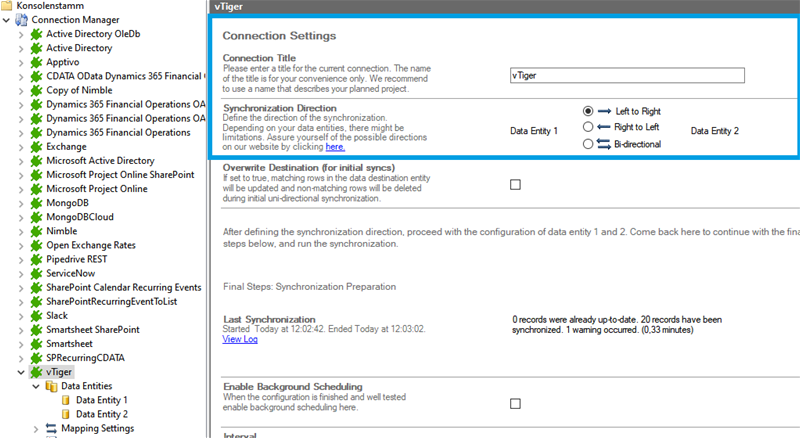Select Right to Left synchronization
800x438 pixels.
pyautogui.click(x=588, y=127)
